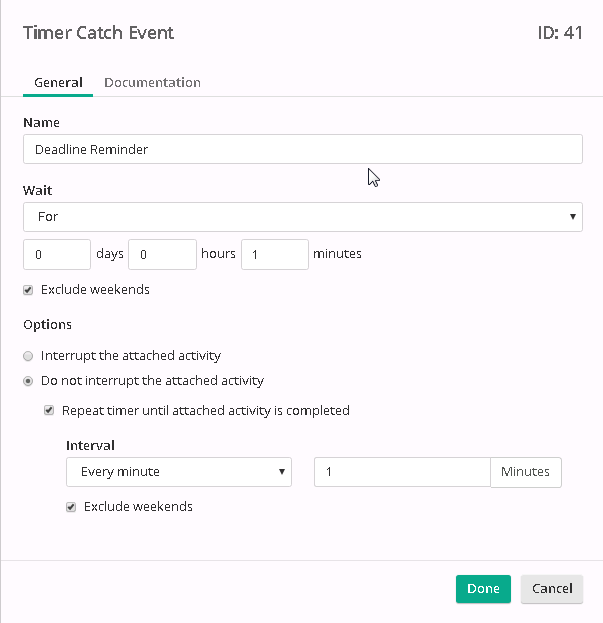Click the Interval dropdown arrow
The width and height of the screenshot is (603, 623).
point(282,472)
